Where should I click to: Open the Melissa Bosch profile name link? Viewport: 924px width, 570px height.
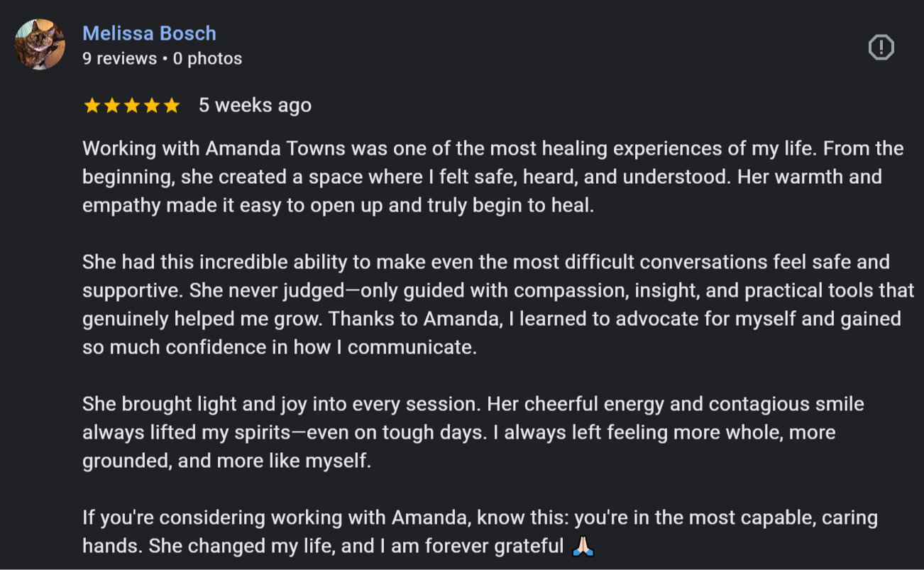coord(149,33)
